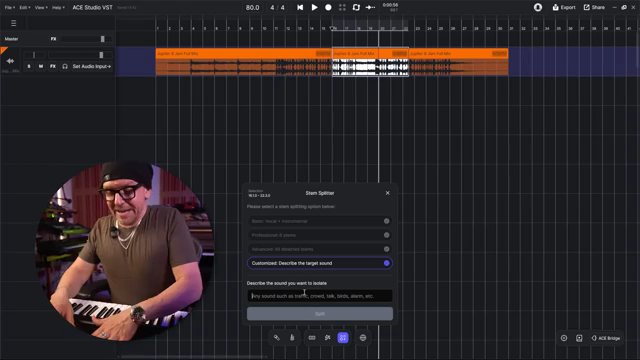Select the first Jupiter 8 Jam Full Mix clip

click(244, 62)
